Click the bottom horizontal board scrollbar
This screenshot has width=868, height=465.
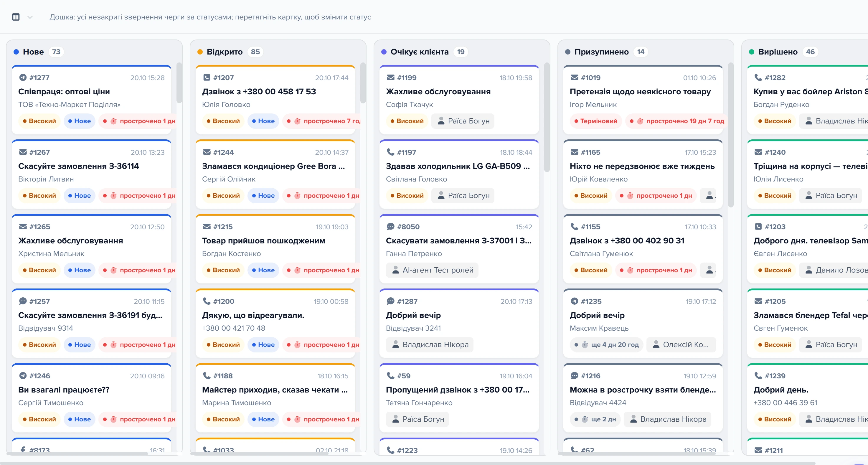coord(408,463)
